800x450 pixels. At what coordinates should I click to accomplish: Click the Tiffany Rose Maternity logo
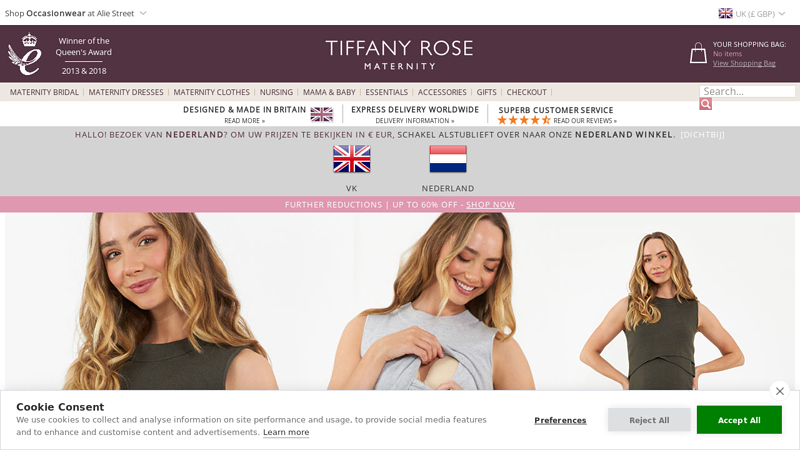pyautogui.click(x=399, y=54)
